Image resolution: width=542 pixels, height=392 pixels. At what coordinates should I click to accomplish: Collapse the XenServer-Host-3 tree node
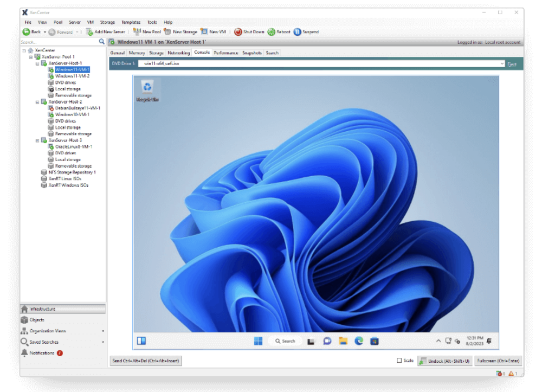[x=37, y=140]
